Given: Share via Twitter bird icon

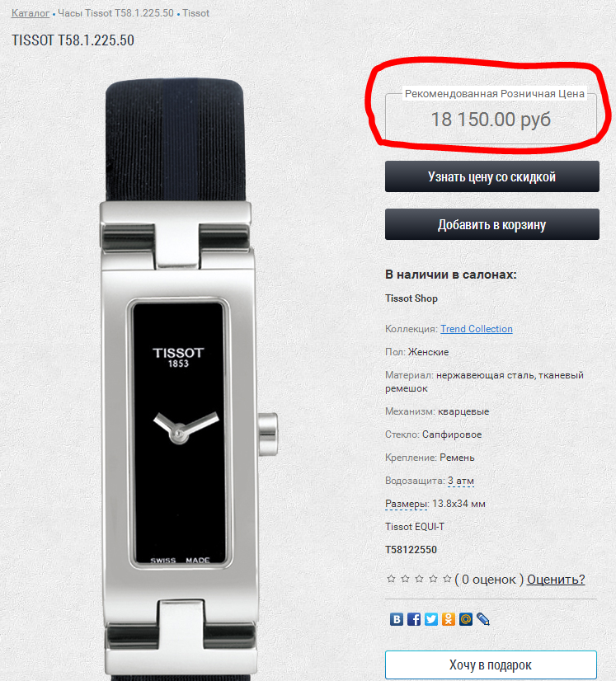Looking at the screenshot, I should 431,619.
